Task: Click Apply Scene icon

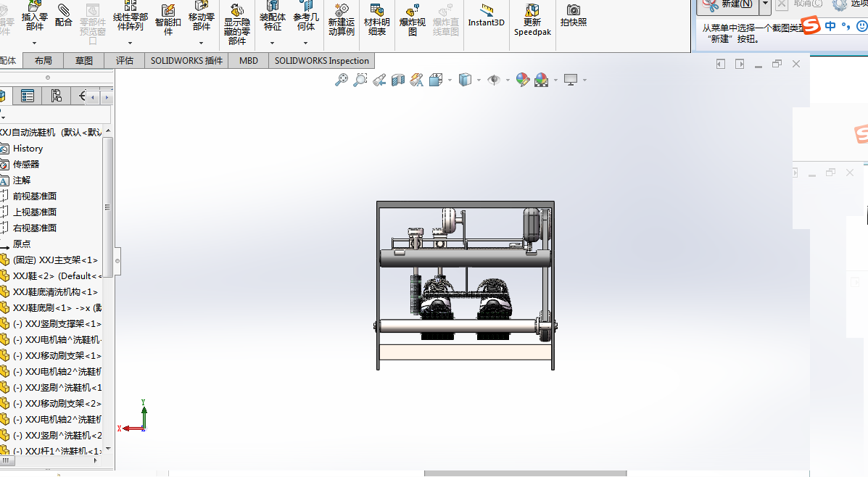Action: 542,80
